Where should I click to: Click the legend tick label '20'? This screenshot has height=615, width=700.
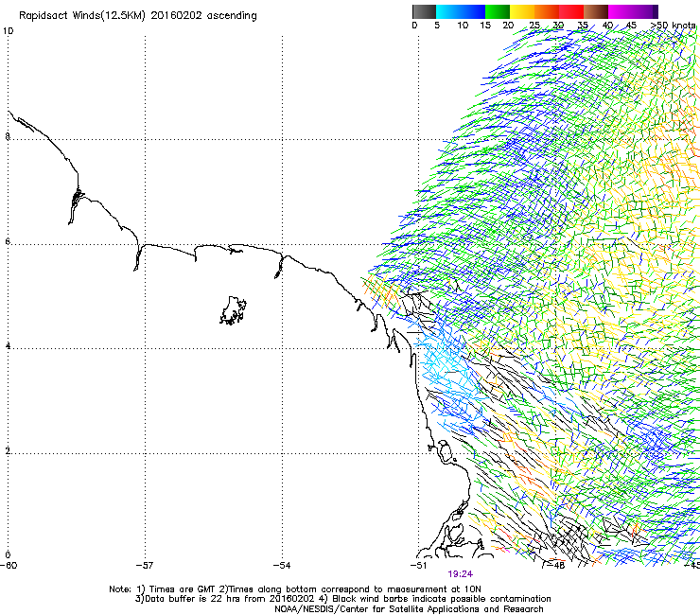[508, 25]
